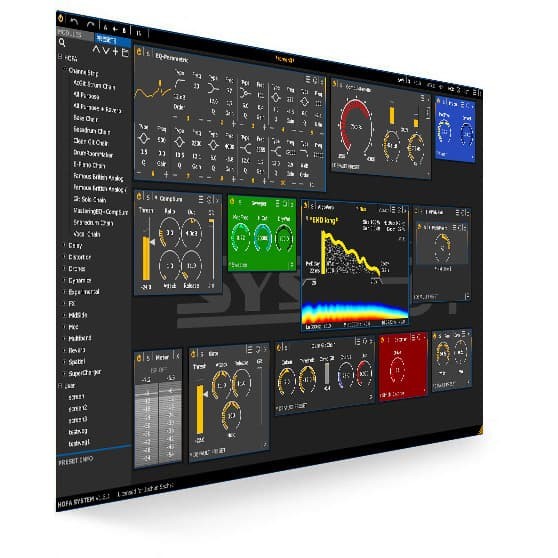The width and height of the screenshot is (558, 558).
Task: Click the folder icon above preset list
Action: click(x=125, y=52)
